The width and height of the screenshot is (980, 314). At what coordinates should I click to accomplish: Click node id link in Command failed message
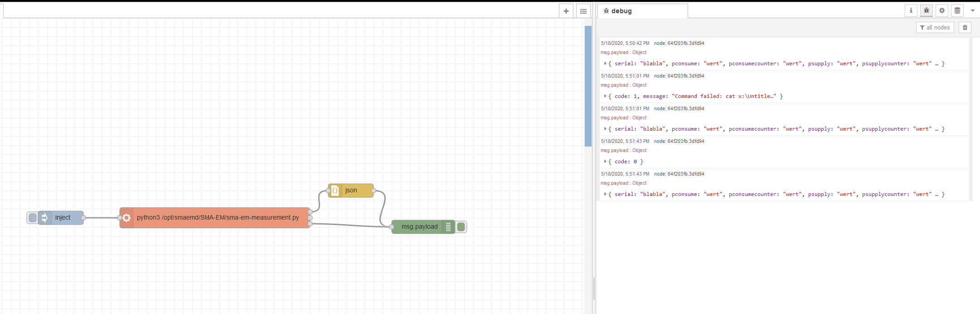(x=679, y=76)
